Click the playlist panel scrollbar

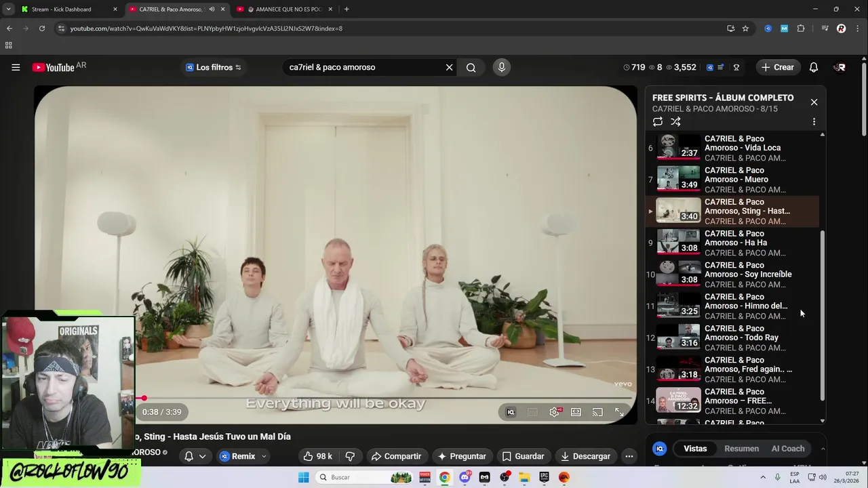(x=823, y=315)
